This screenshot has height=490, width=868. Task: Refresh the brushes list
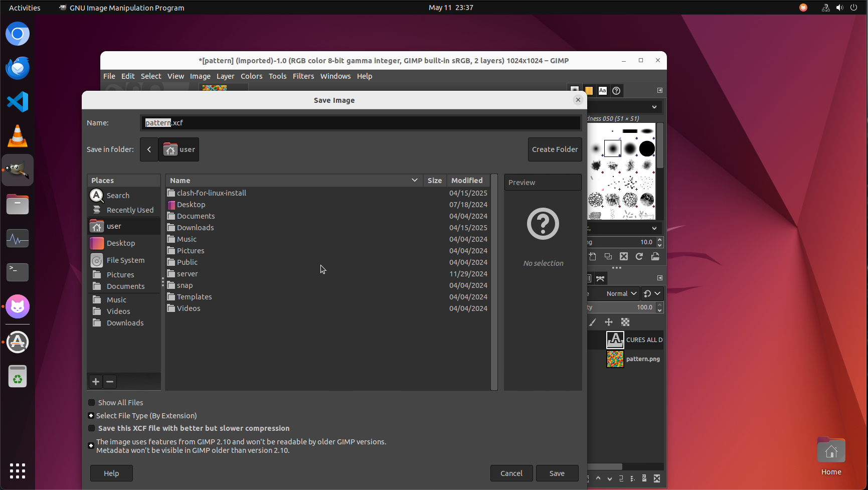tap(639, 256)
